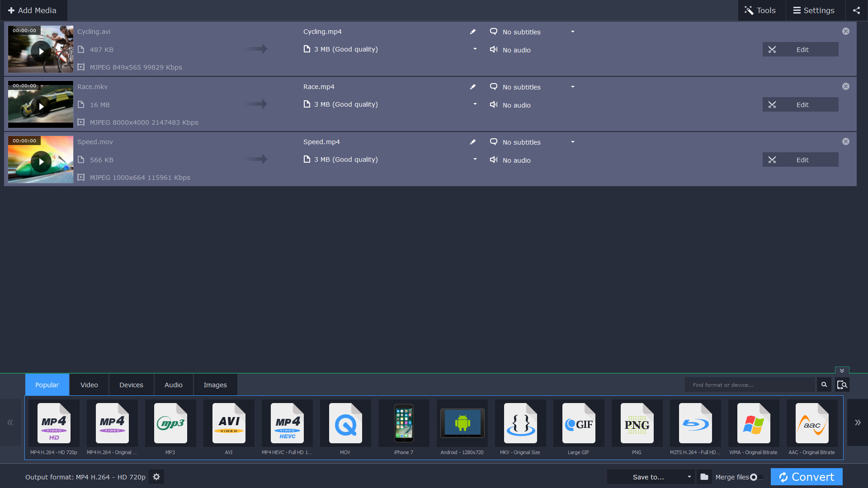Screen dimensions: 868x488
Task: Switch to the Devices tab
Action: coord(131,385)
